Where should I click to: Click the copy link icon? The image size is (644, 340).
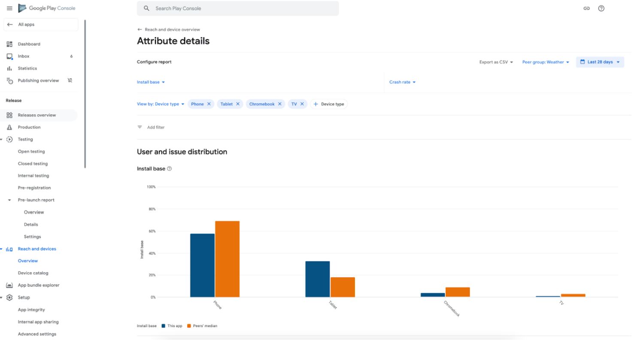(x=586, y=8)
